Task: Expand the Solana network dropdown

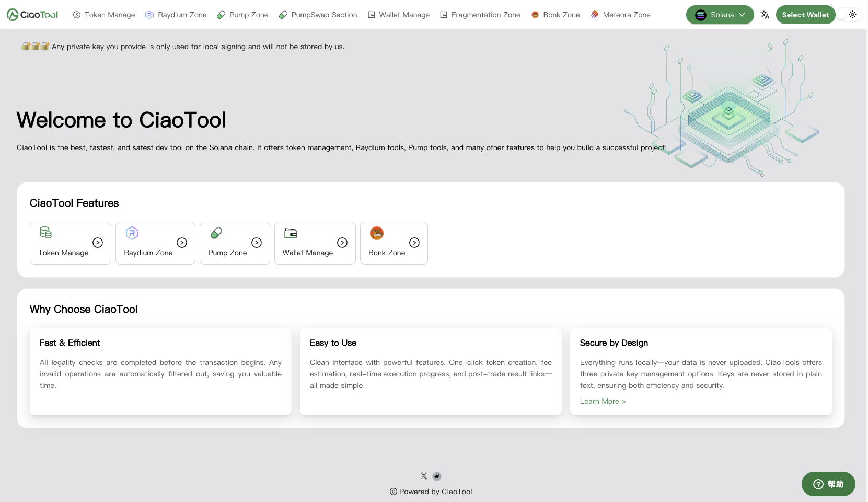Action: pyautogui.click(x=720, y=15)
